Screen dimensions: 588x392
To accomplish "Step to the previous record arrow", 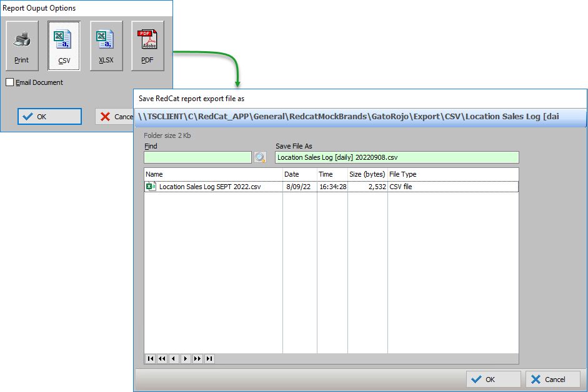I will pyautogui.click(x=174, y=359).
